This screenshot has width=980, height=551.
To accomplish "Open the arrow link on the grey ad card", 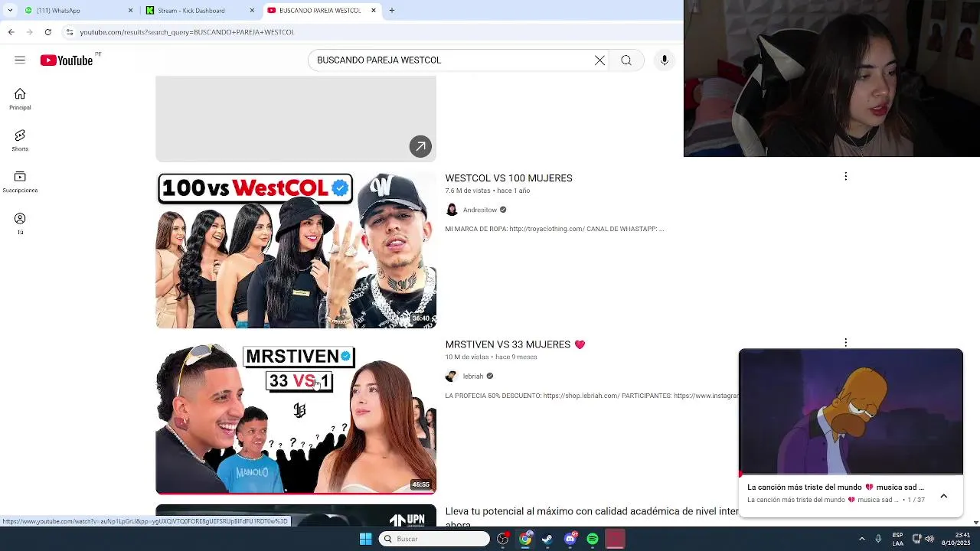I will [x=420, y=146].
